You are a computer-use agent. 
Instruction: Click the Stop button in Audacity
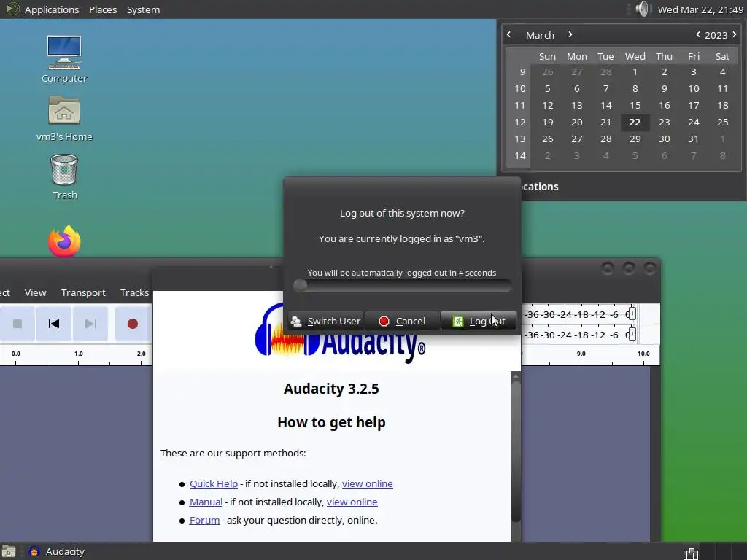click(18, 324)
